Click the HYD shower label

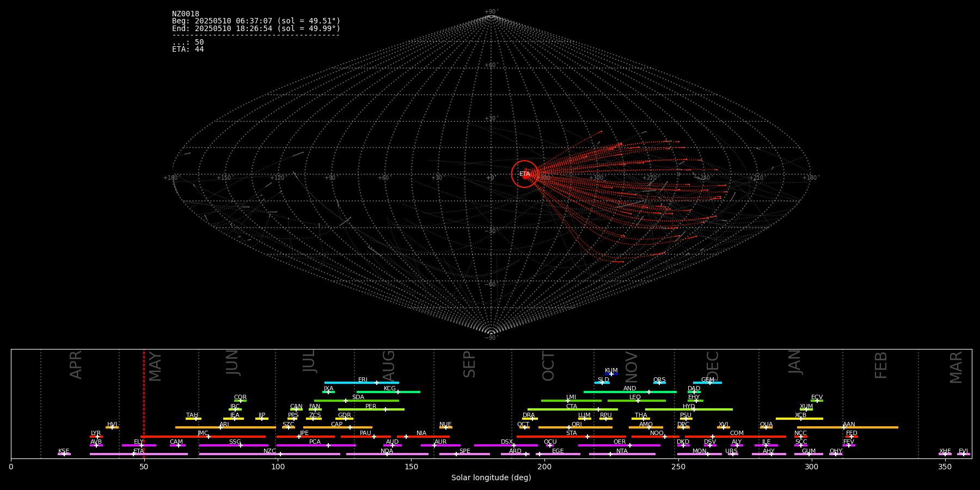click(x=689, y=407)
